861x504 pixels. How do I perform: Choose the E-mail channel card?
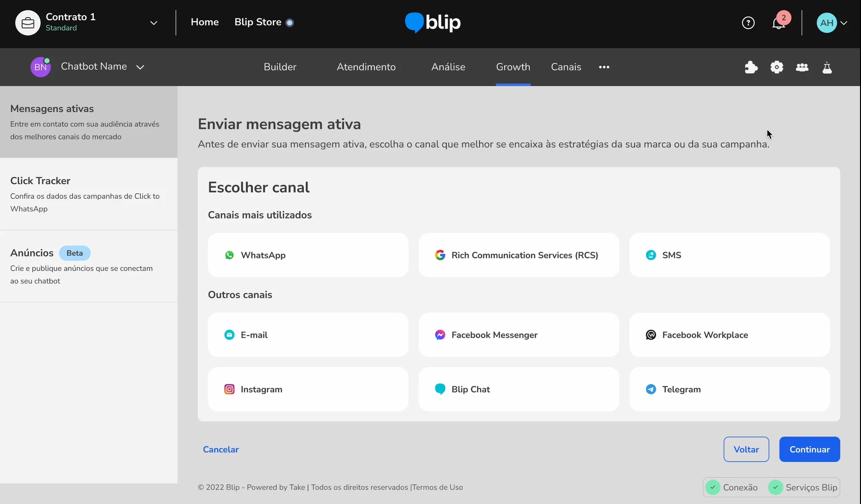click(308, 335)
